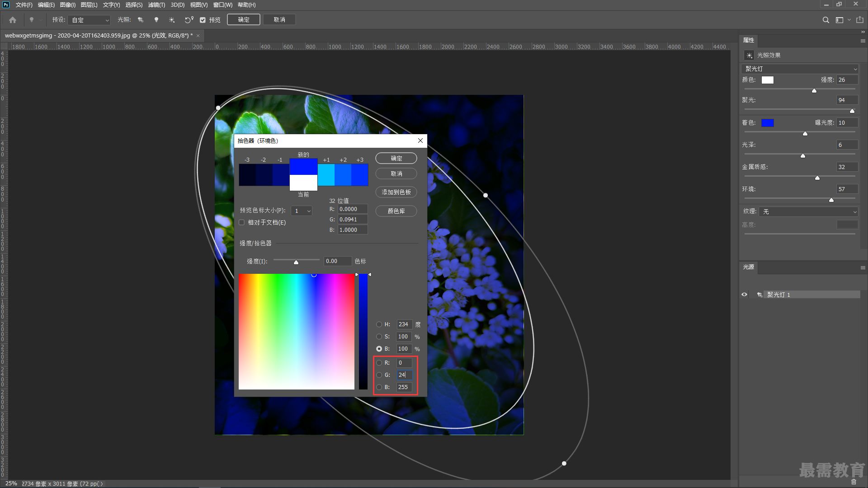Screen dimensions: 868x488
Task: Click the white 颜色 swatch
Action: (x=768, y=80)
